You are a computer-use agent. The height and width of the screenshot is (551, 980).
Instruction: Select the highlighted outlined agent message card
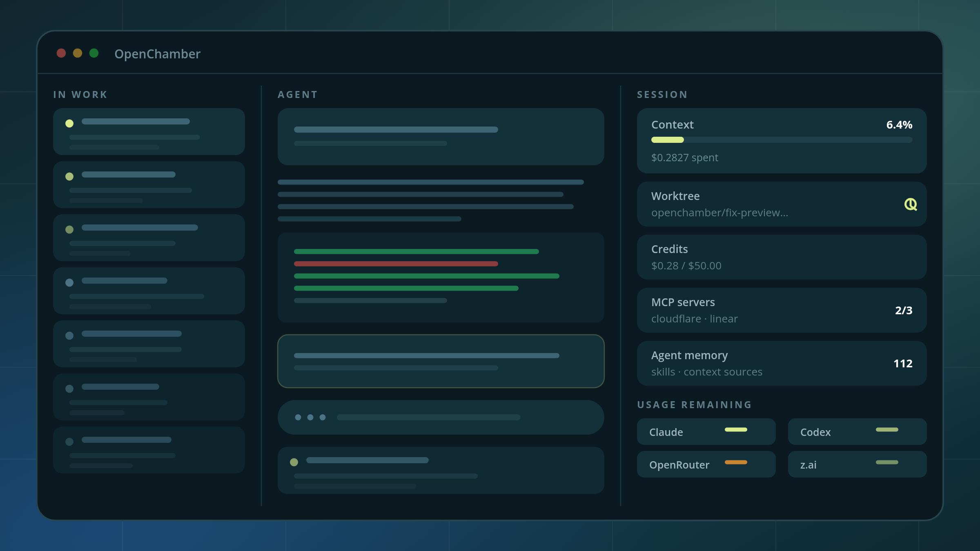[441, 361]
